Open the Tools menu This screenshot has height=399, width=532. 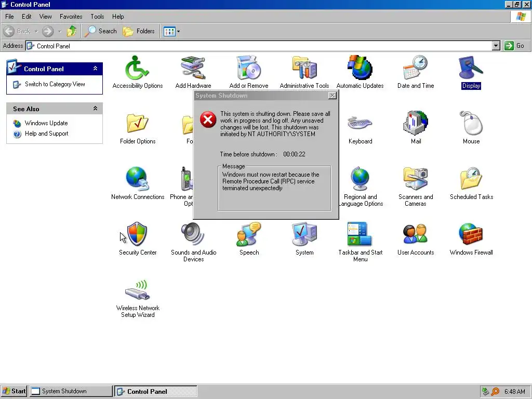pos(97,17)
